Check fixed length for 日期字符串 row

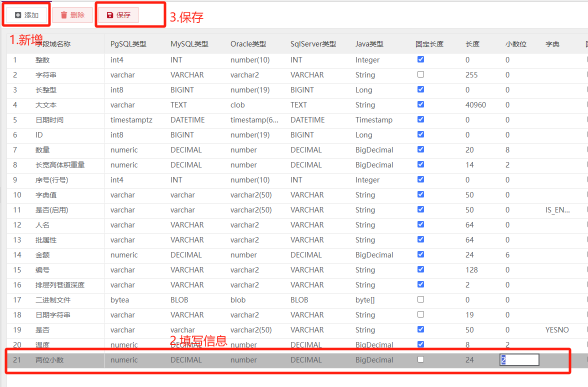pyautogui.click(x=421, y=314)
